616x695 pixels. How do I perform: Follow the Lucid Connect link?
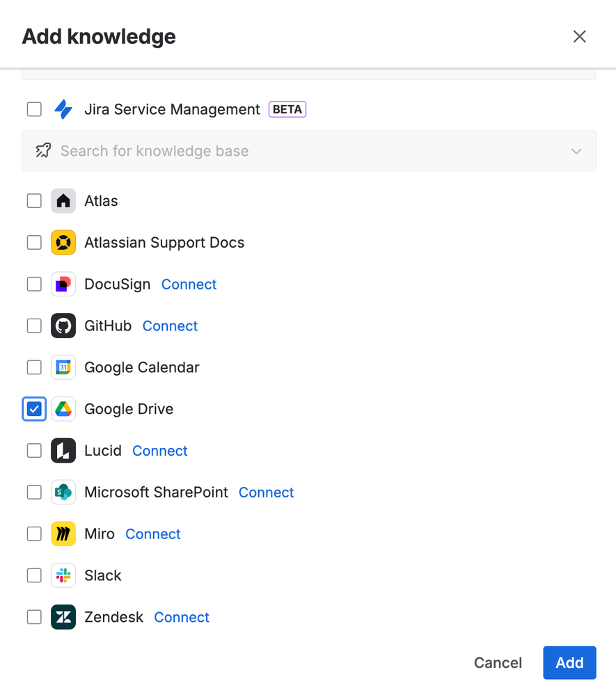[159, 451]
